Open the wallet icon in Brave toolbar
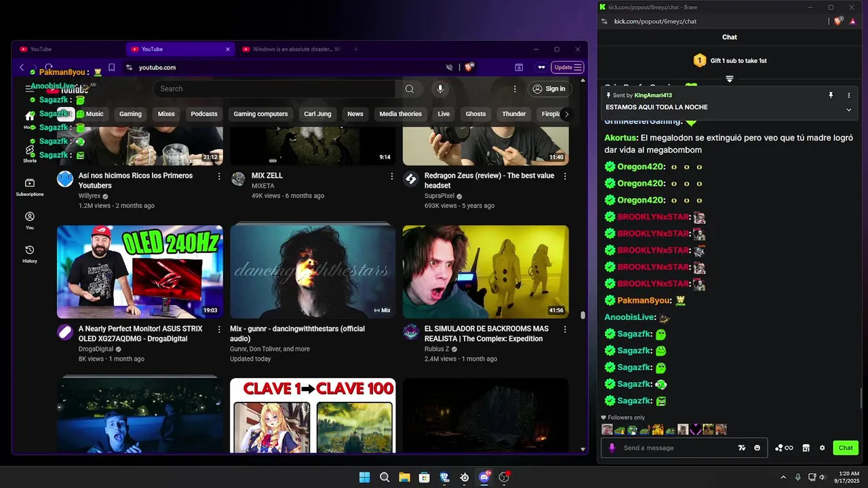The width and height of the screenshot is (868, 488). point(519,67)
